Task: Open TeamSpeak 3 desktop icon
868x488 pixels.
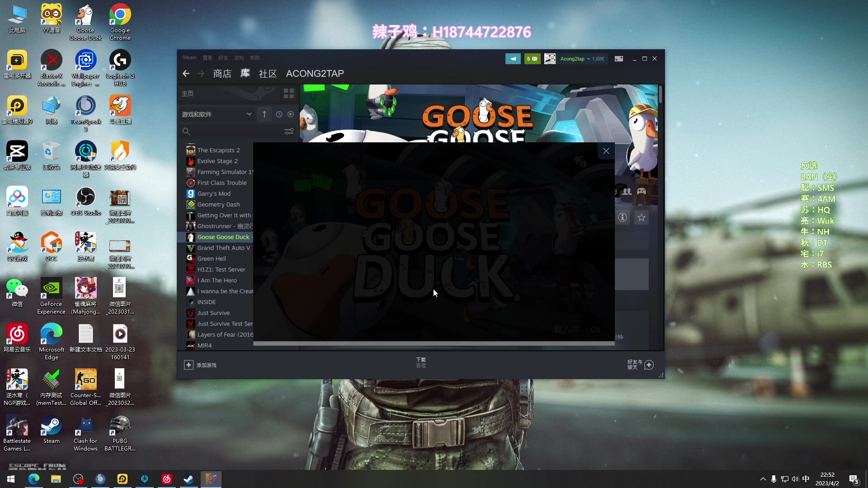Action: [85, 114]
